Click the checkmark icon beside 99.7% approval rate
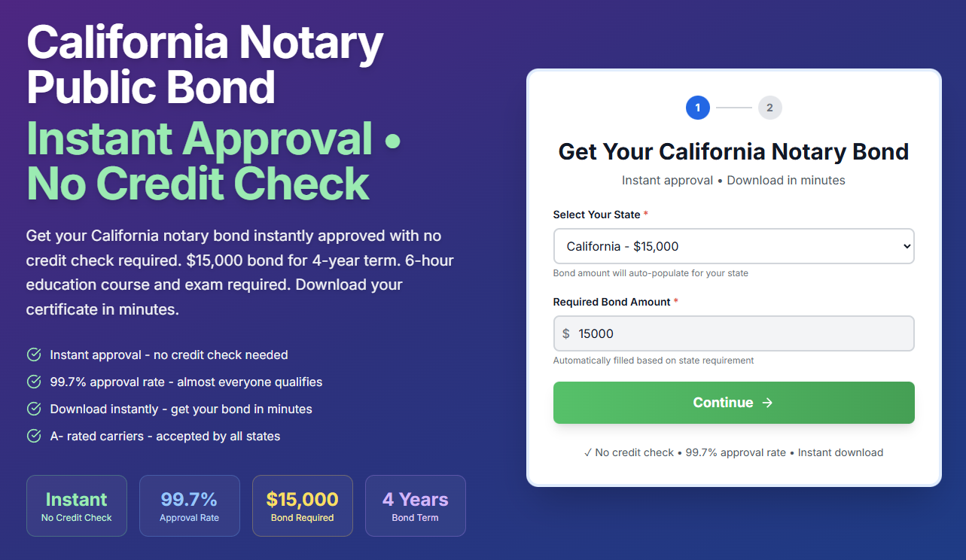 tap(34, 382)
